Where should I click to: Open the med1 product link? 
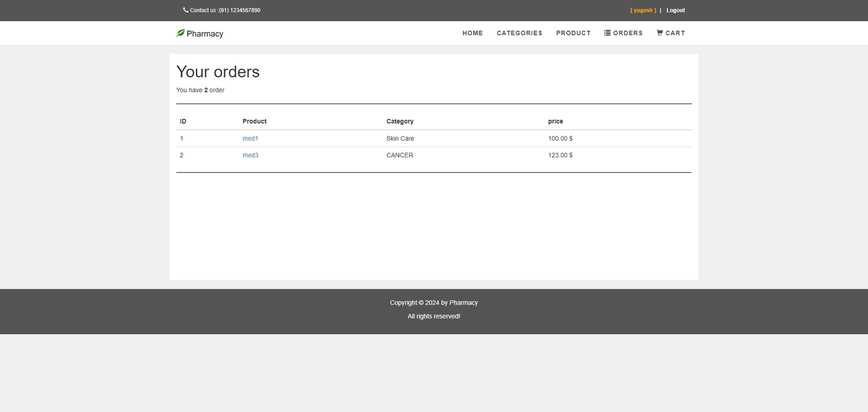coord(250,138)
